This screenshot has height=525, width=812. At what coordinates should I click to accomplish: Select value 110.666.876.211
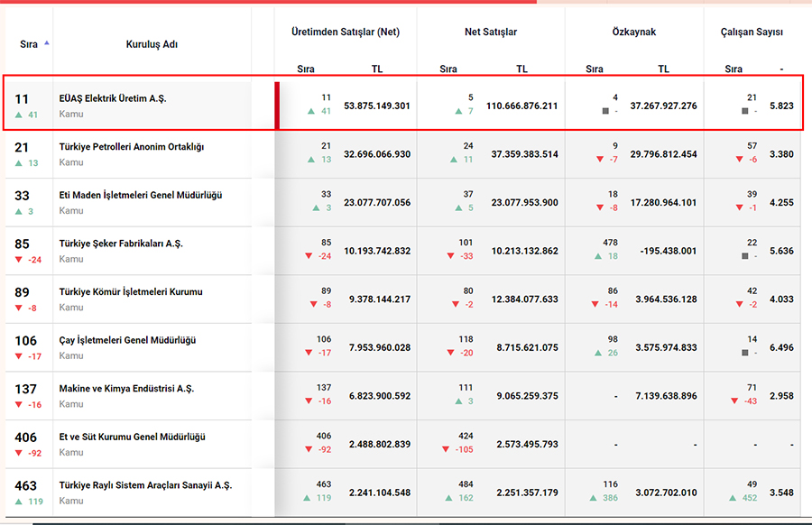(x=522, y=106)
